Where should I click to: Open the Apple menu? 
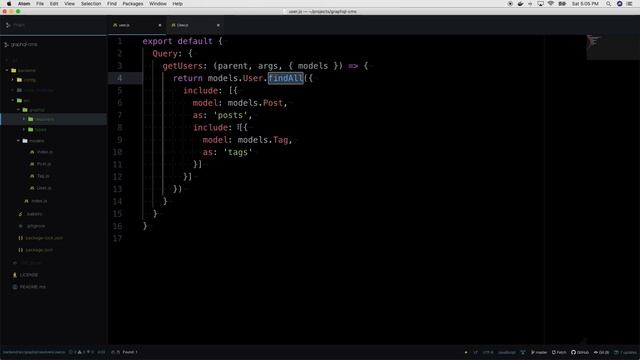[x=9, y=4]
